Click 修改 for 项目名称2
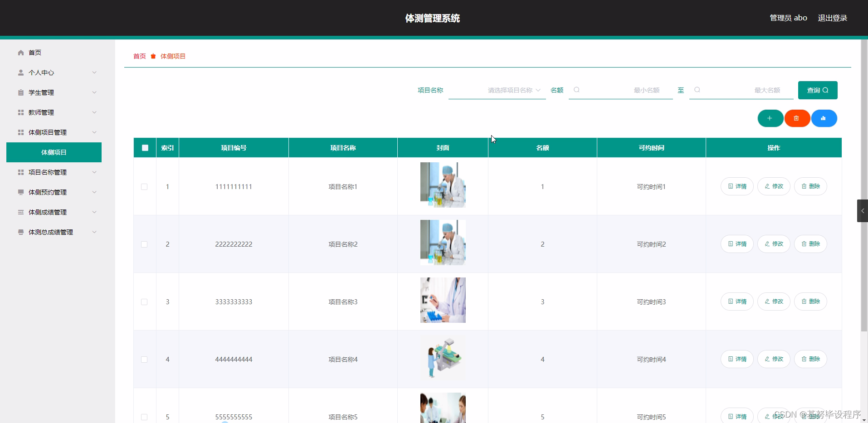 pos(774,244)
